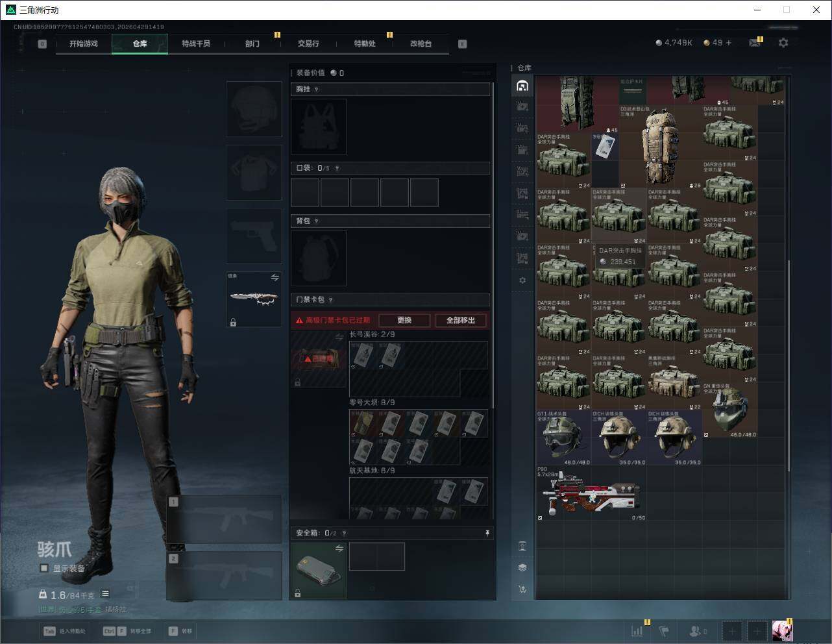Image resolution: width=832 pixels, height=644 pixels.
Task: Select the D3战术登山包 backpack item
Action: coord(661,147)
